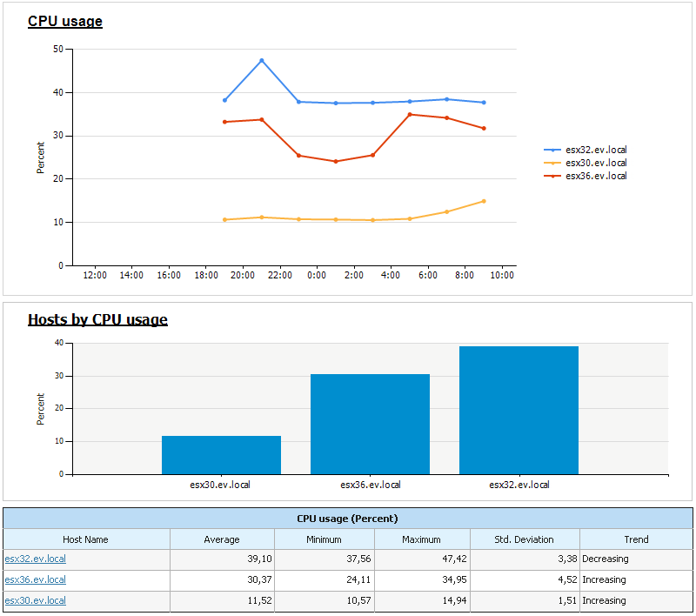The height and width of the screenshot is (616, 696).
Task: Open the esx32.ev.local host link
Action: pyautogui.click(x=35, y=559)
